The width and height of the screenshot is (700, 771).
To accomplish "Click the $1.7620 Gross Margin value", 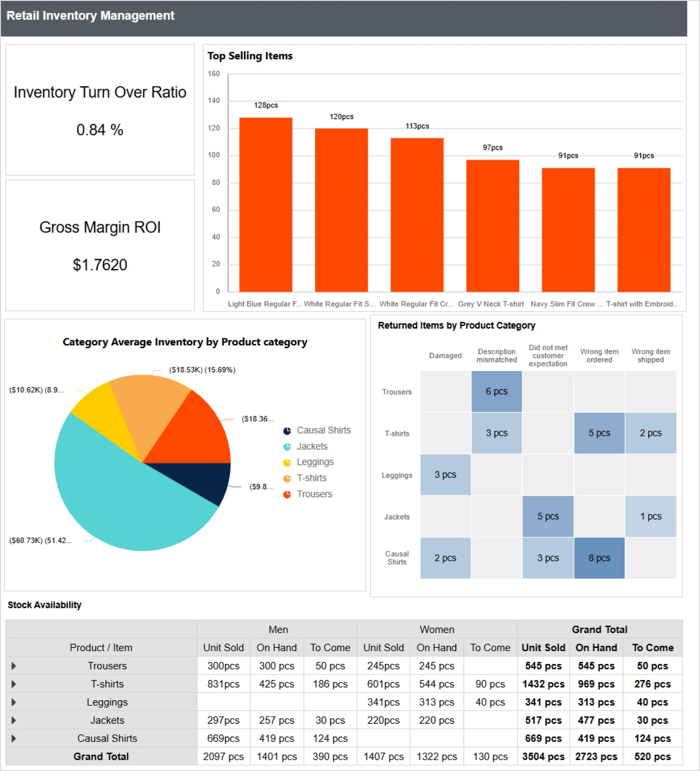I will pyautogui.click(x=100, y=265).
